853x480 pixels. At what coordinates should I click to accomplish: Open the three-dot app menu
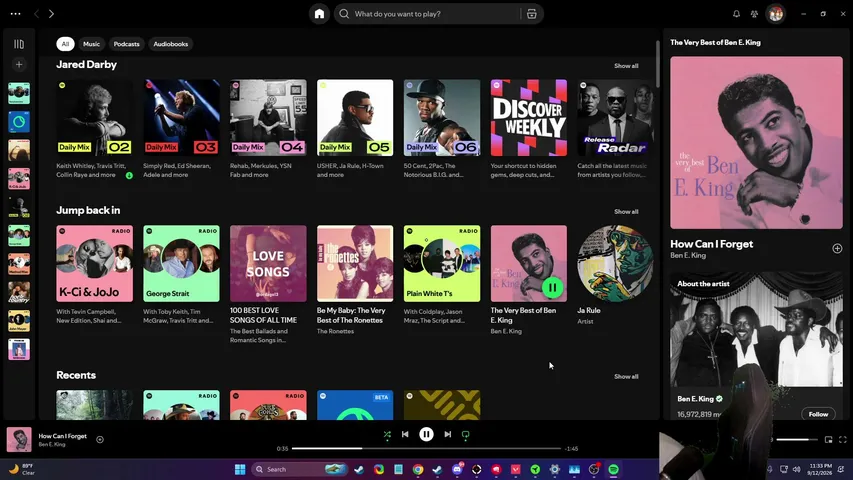[15, 14]
